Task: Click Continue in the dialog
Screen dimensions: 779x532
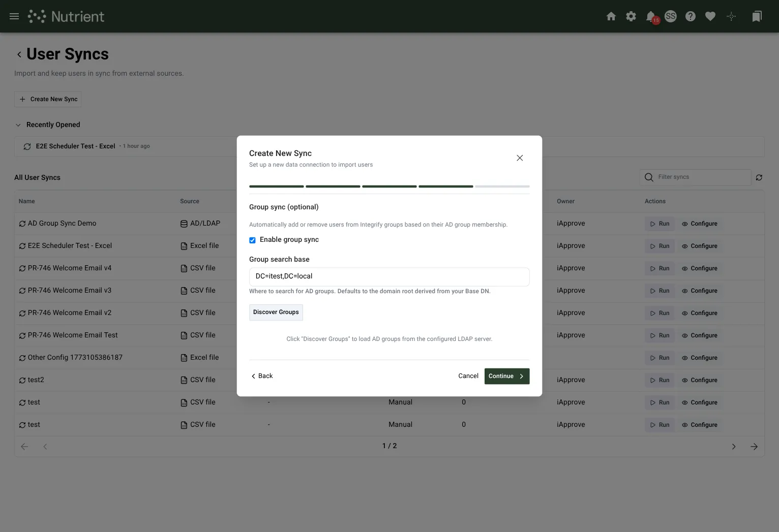Action: pos(507,376)
